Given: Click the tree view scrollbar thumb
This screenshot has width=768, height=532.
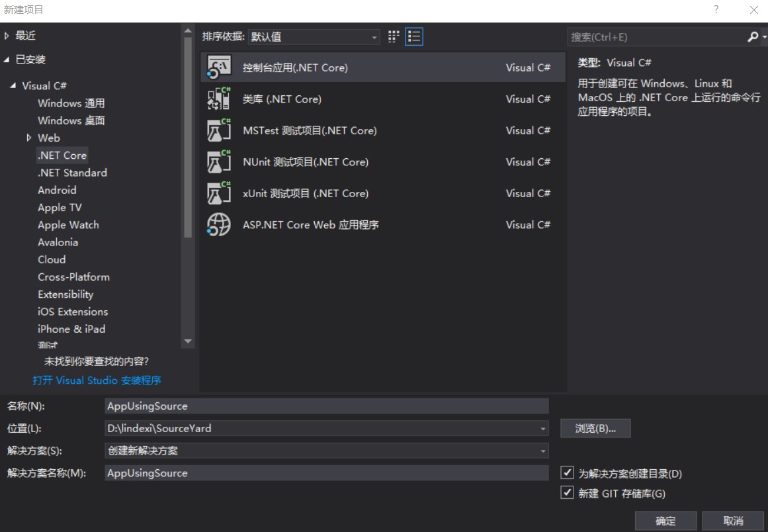Looking at the screenshot, I should pyautogui.click(x=188, y=138).
